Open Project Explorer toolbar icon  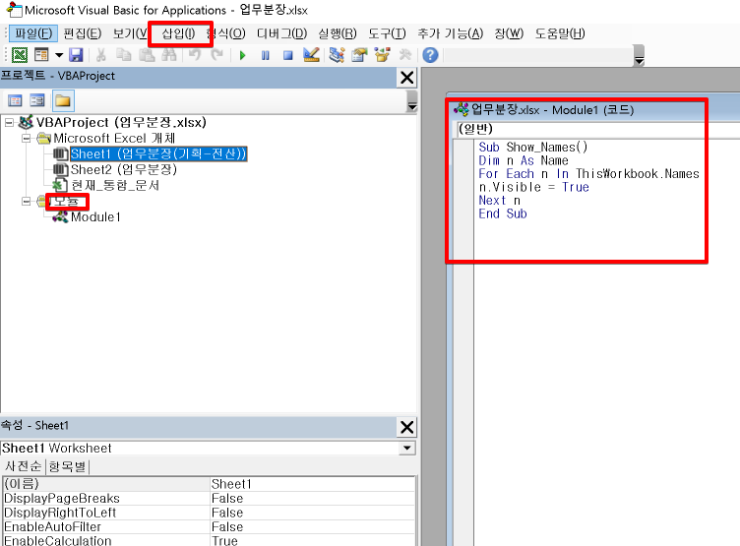(x=336, y=55)
